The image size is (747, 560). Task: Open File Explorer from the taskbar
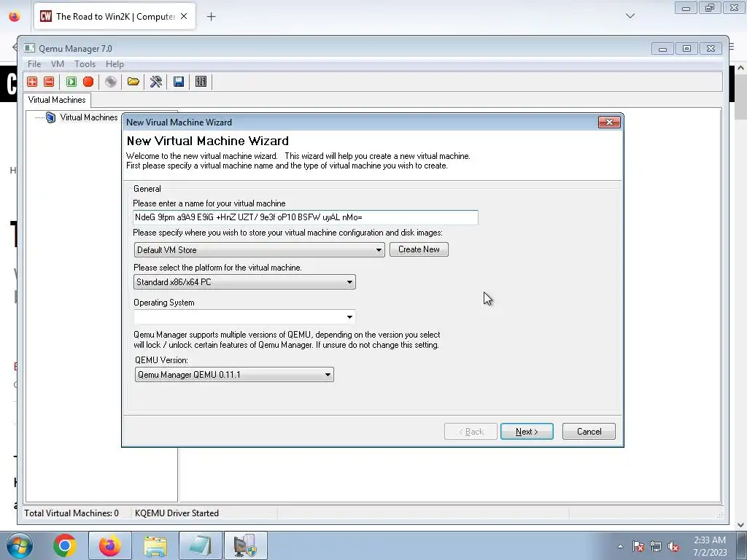(155, 545)
